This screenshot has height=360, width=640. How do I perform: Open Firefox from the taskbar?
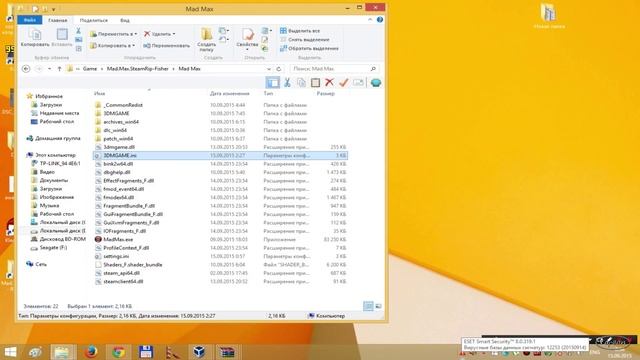click(x=91, y=352)
